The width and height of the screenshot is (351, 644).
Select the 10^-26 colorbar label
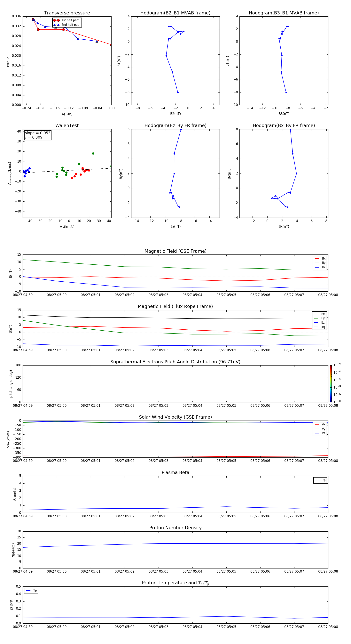[x=337, y=365]
